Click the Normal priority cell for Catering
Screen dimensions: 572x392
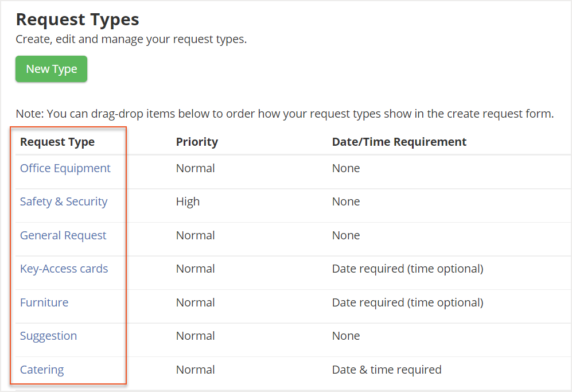194,370
